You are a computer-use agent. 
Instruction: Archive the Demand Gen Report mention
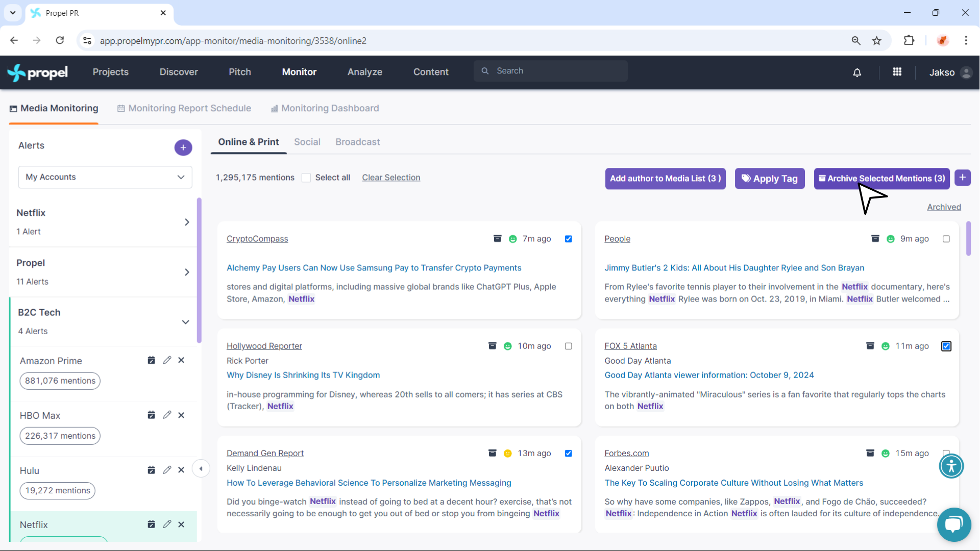(x=492, y=453)
